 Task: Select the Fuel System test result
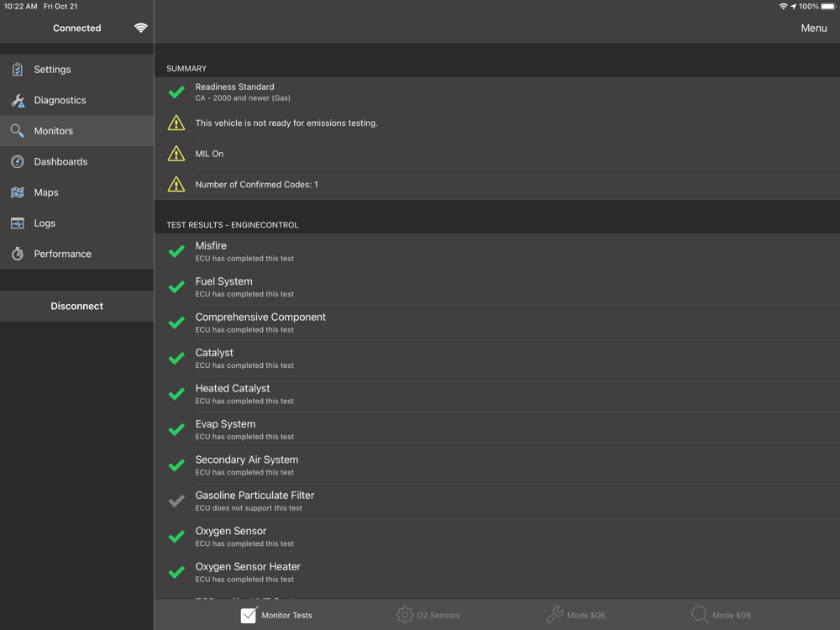pos(497,287)
